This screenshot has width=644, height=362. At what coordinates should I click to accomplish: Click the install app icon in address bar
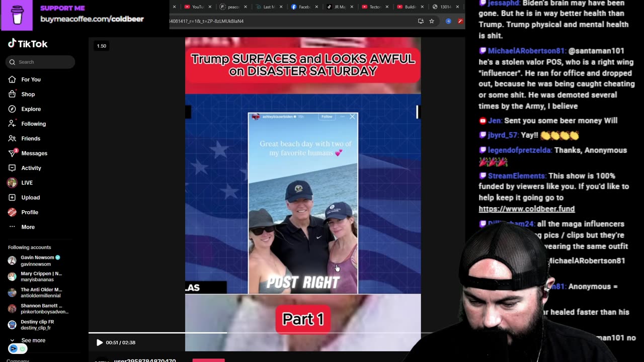point(421,21)
